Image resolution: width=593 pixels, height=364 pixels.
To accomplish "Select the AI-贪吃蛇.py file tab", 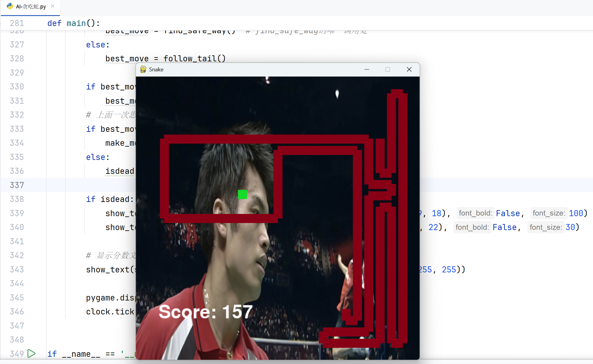I will [31, 7].
